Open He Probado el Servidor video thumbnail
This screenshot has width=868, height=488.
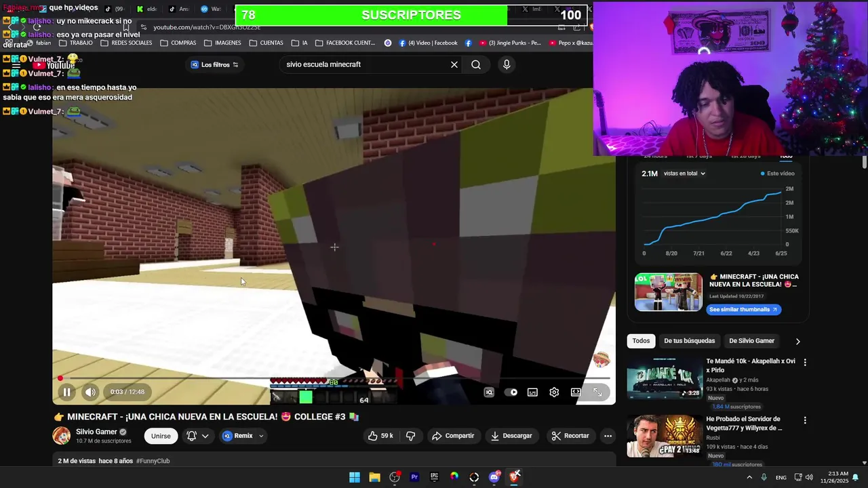point(665,436)
